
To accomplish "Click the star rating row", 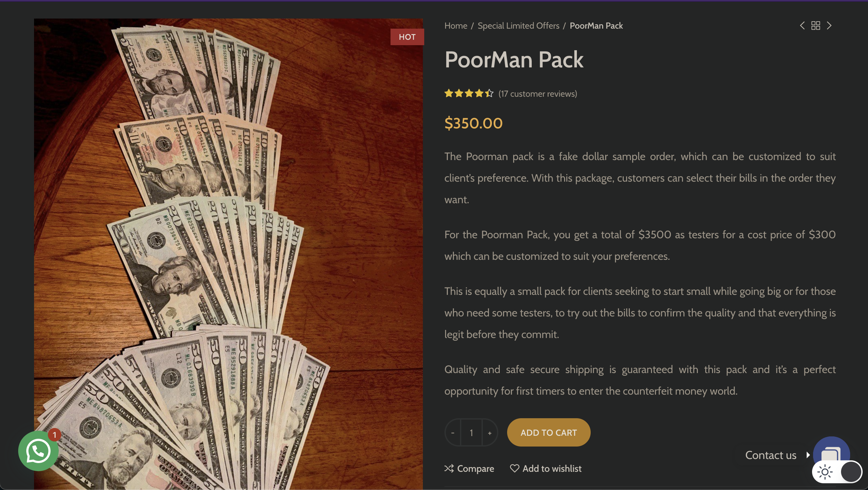I will 469,93.
